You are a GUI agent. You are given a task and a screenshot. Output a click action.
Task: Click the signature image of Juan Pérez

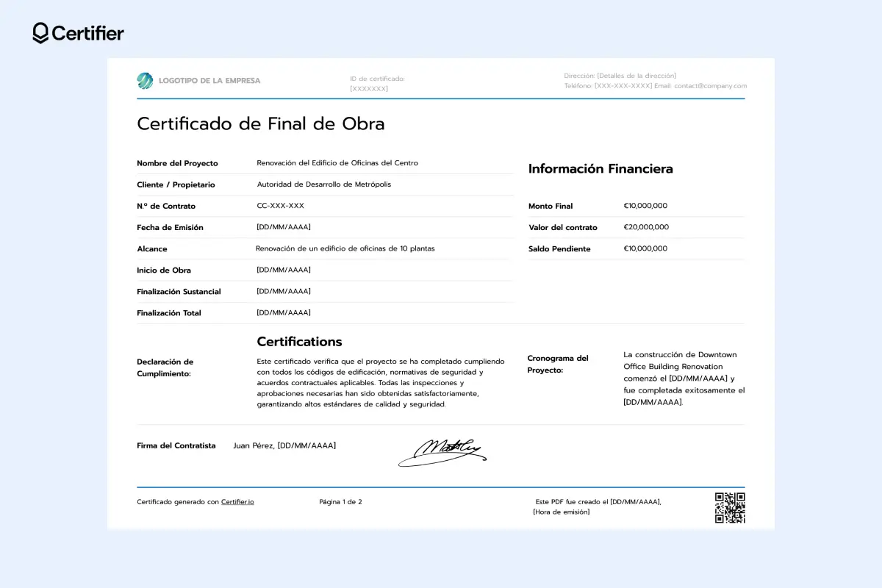point(442,451)
